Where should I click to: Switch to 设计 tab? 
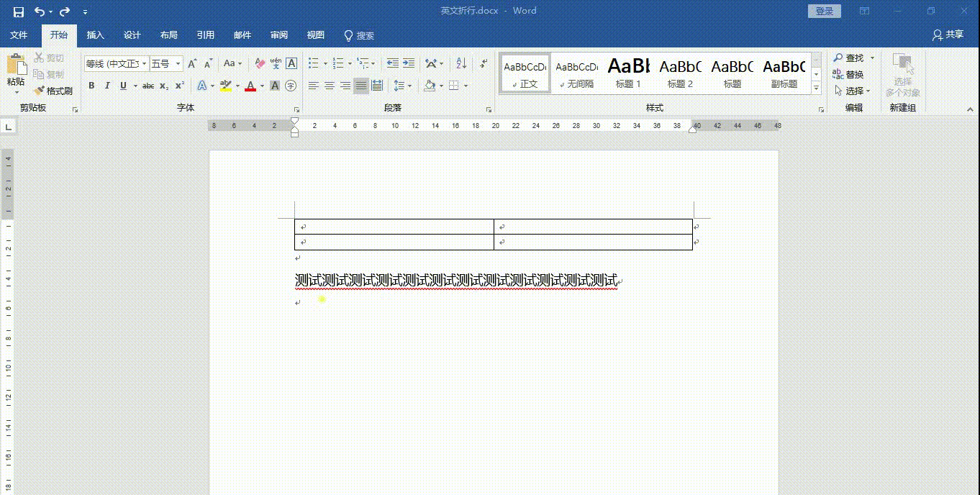tap(132, 35)
